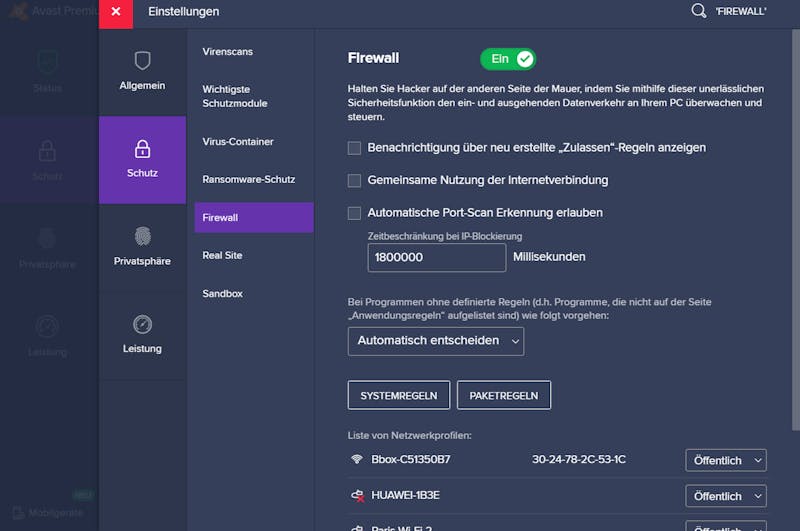Image resolution: width=800 pixels, height=531 pixels.
Task: Click the MAC address 30-24-78-2C-53-1C
Action: (579, 459)
